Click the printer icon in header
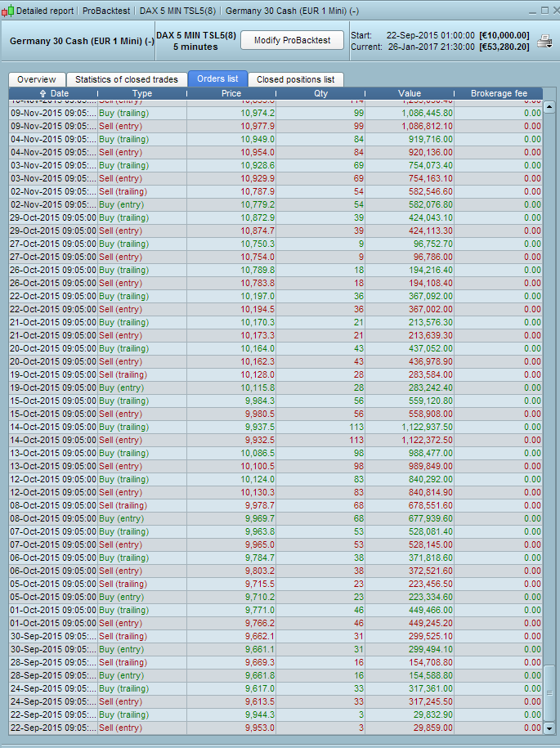 pyautogui.click(x=544, y=42)
